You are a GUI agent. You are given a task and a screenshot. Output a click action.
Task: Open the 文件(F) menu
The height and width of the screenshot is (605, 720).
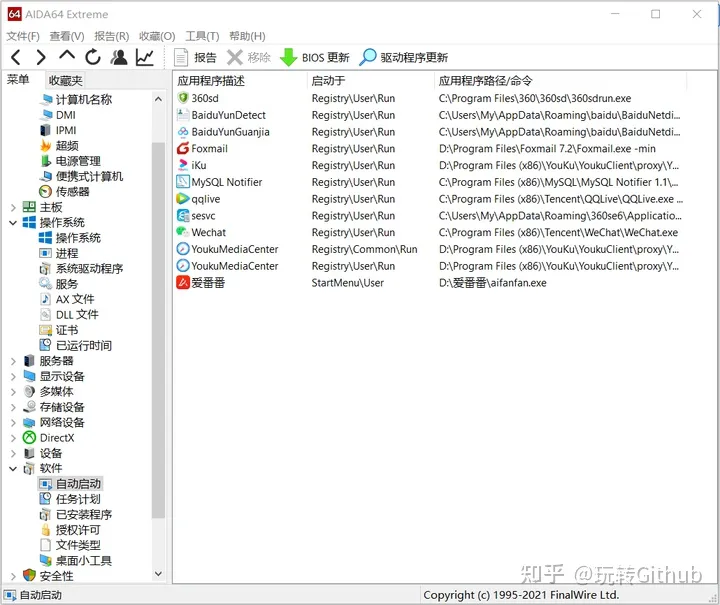point(23,36)
